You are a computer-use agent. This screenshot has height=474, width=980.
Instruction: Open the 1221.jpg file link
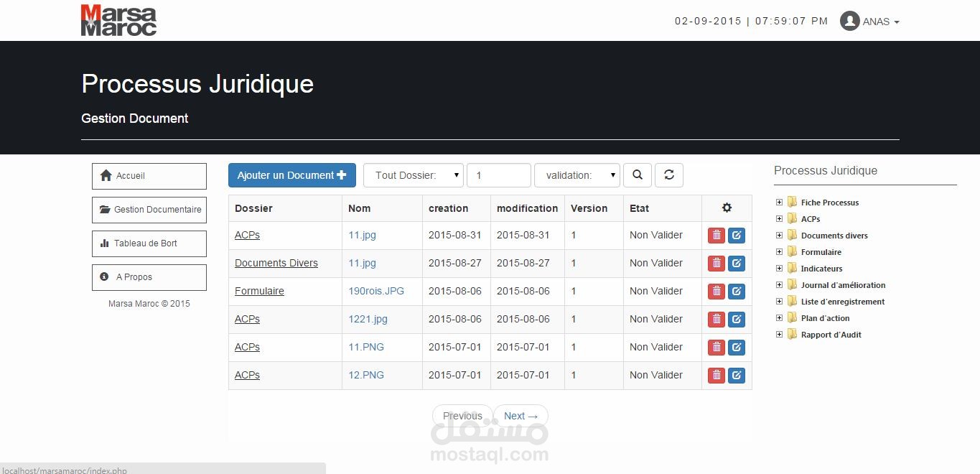point(368,319)
